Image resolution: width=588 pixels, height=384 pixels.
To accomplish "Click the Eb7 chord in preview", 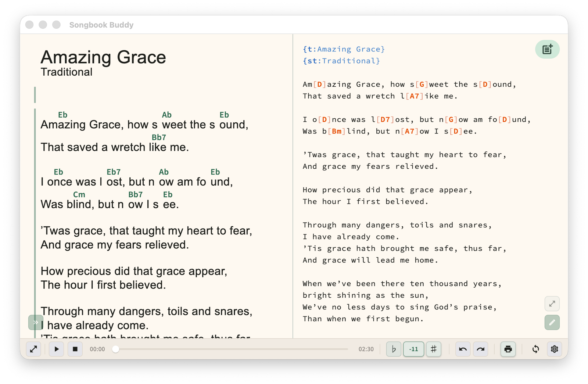I will [x=114, y=172].
